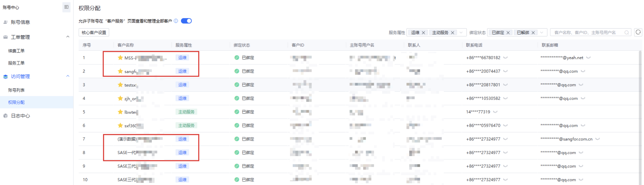Click the refresh icon beside search box
644x185 pixels.
638,32
